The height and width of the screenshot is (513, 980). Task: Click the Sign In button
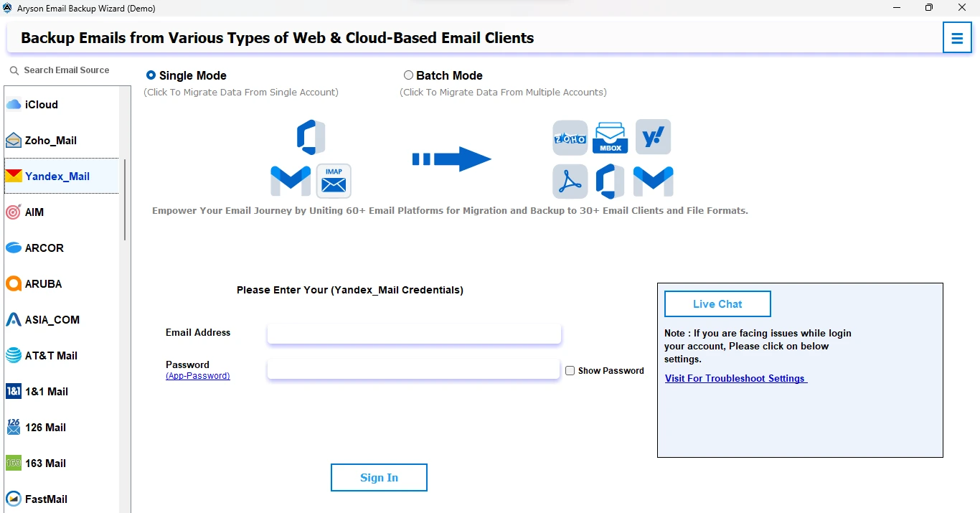click(x=379, y=477)
